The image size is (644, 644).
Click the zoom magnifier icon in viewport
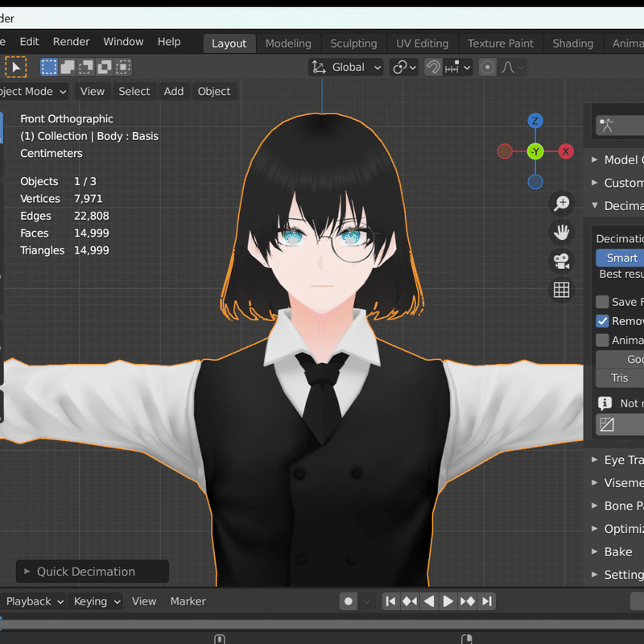coord(561,204)
